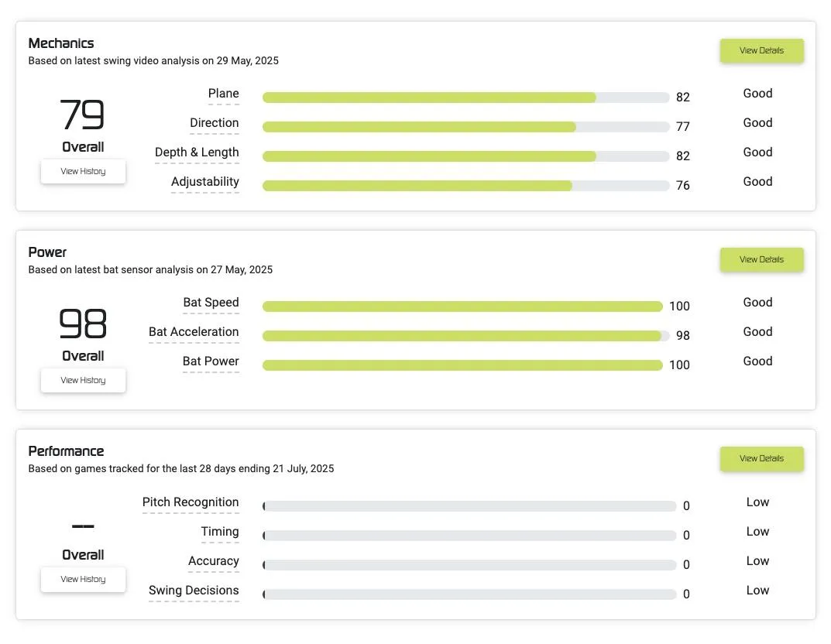Click the Accuracy metric label
Screen dimensions: 831x644
point(213,561)
